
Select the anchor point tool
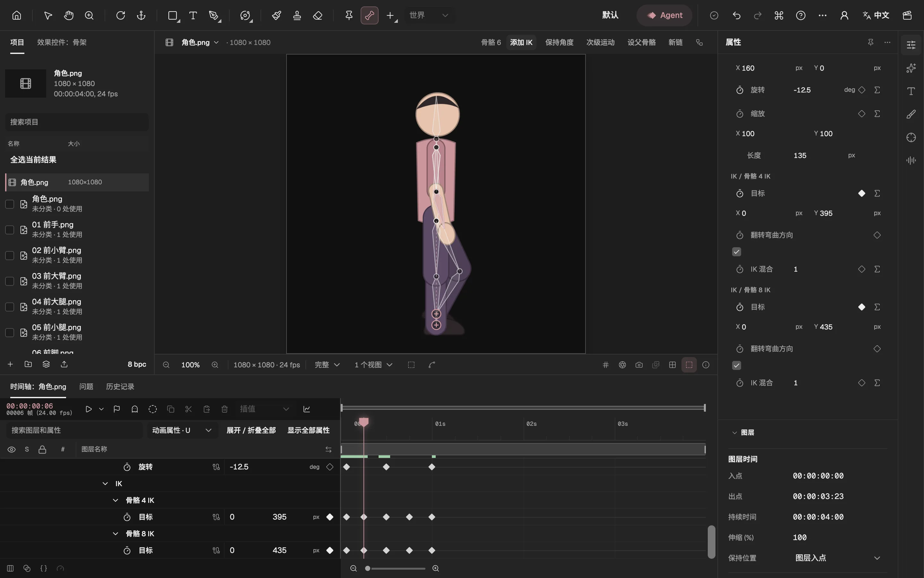click(141, 15)
